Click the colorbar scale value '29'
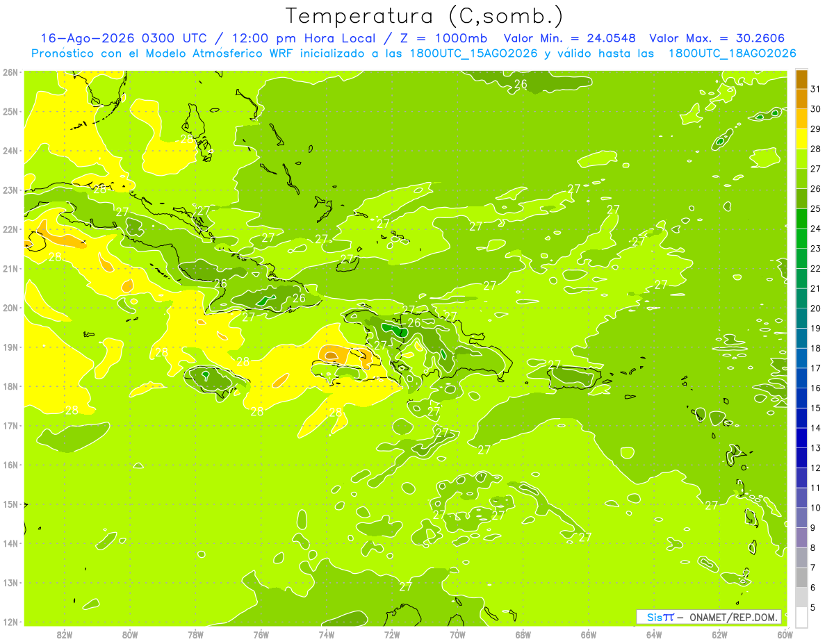This screenshot has width=834, height=644. pyautogui.click(x=816, y=129)
